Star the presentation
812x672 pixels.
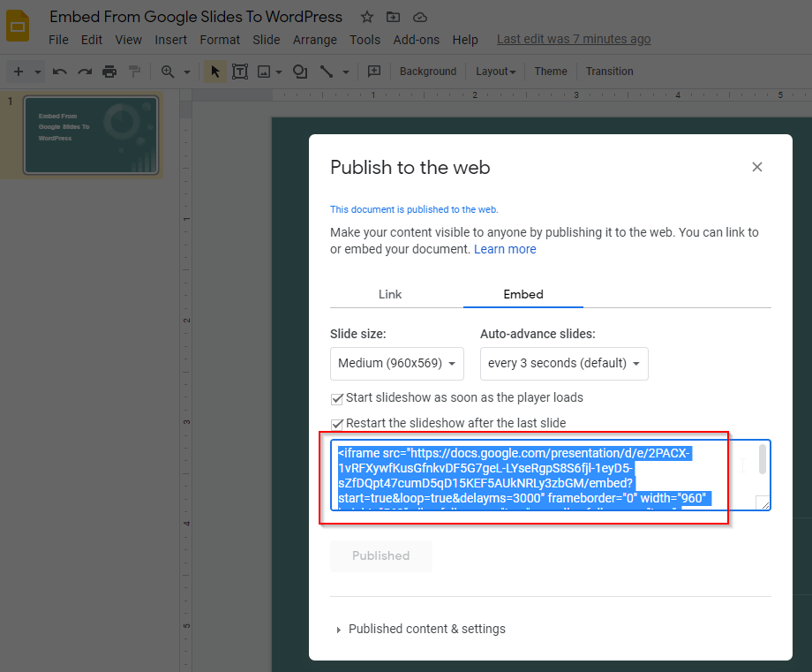[367, 17]
